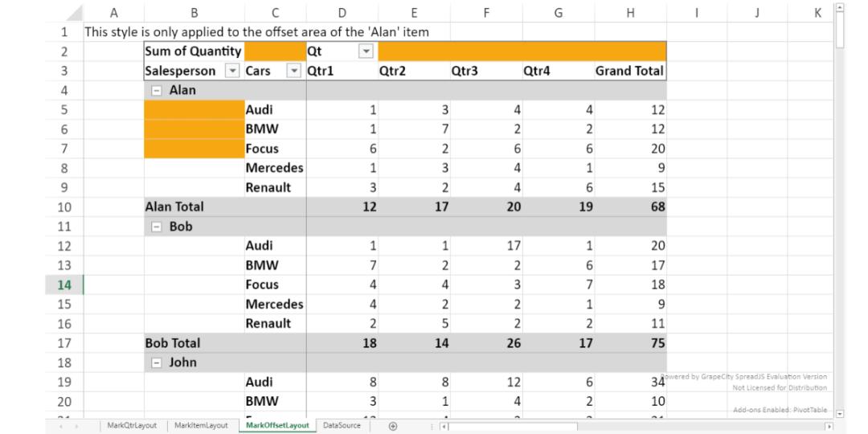868x434 pixels.
Task: Click the vertical scrollbar down arrow
Action: pyautogui.click(x=840, y=414)
